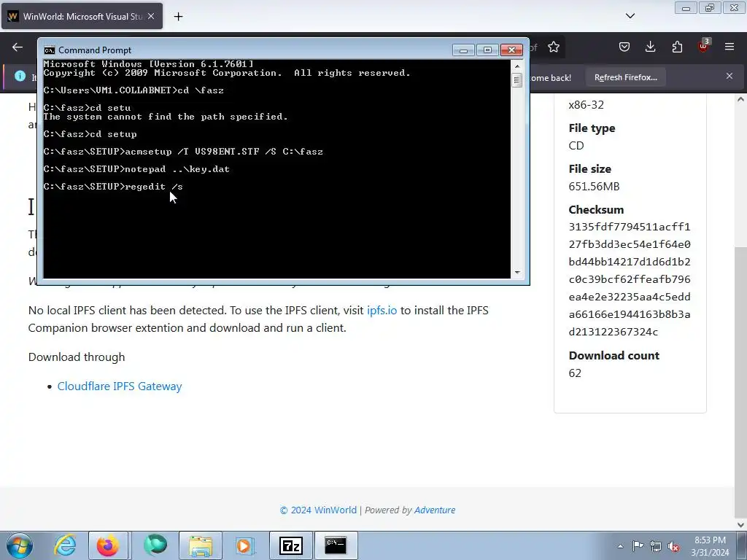Click the Command Prompt scrollbar thumb
This screenshot has height=560, width=747.
point(517,80)
